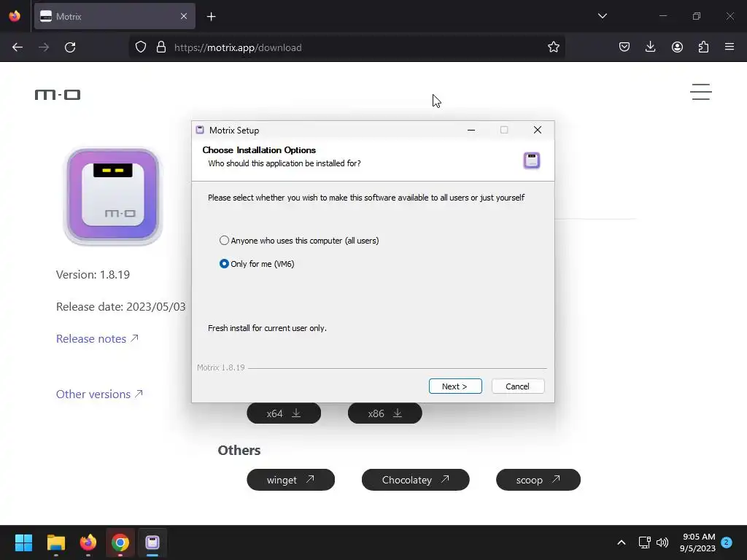Cancel the Motrix Setup installer
Screen dimensions: 747x560
tap(517, 386)
